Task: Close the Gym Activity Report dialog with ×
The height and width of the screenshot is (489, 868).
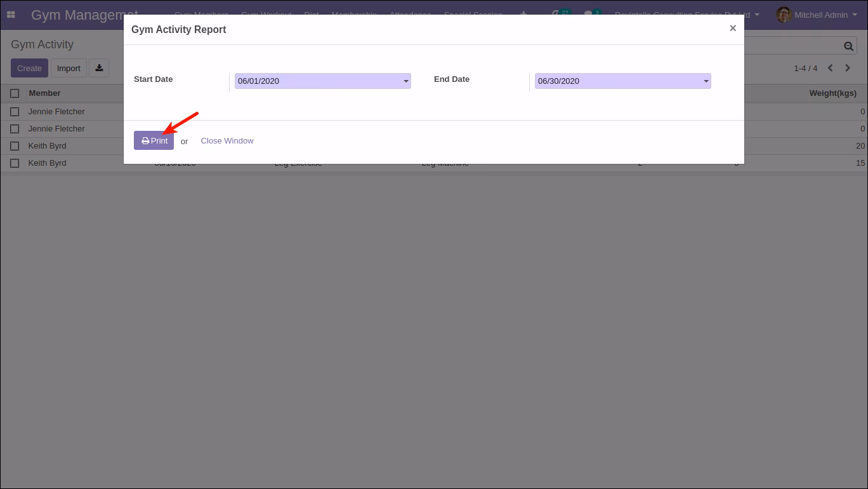Action: click(x=733, y=29)
